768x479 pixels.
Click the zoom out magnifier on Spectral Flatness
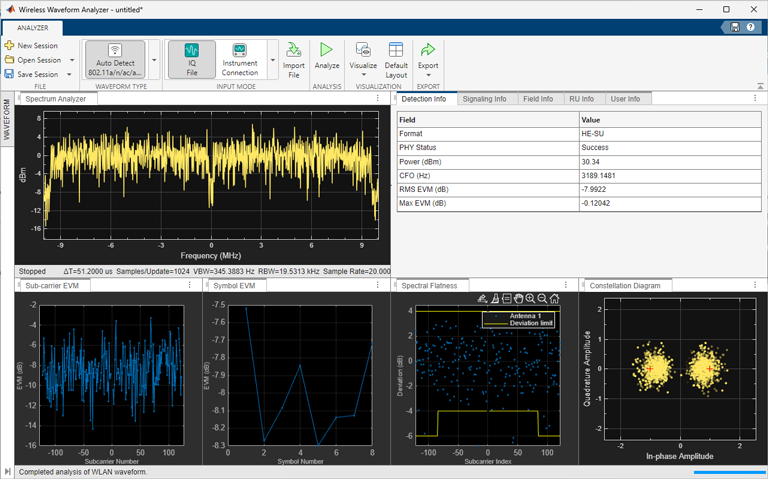point(542,298)
